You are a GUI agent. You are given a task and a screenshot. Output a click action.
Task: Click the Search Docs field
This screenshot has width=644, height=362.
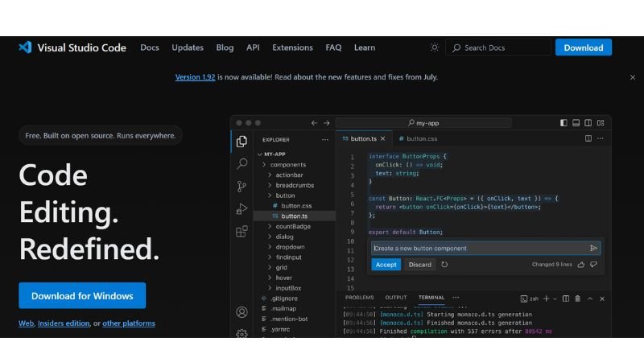point(498,47)
